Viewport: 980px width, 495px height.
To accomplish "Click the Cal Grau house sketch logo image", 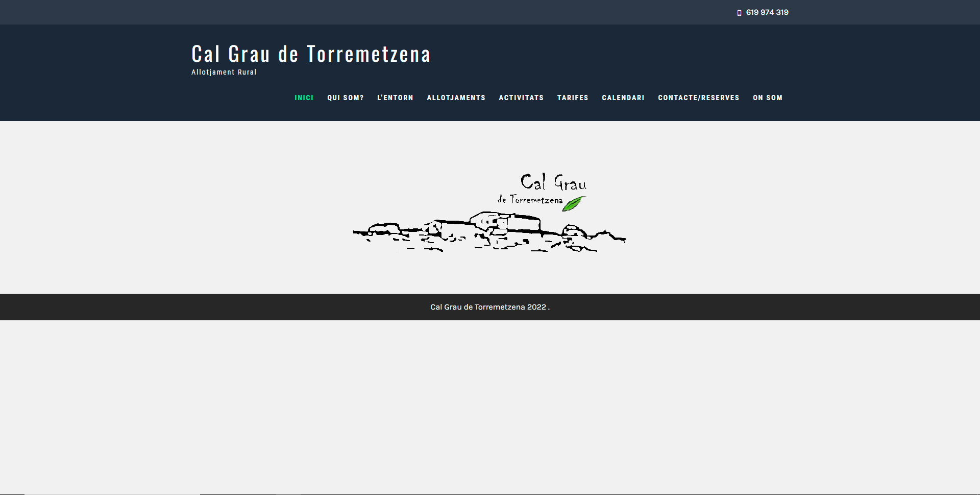I will pyautogui.click(x=489, y=212).
